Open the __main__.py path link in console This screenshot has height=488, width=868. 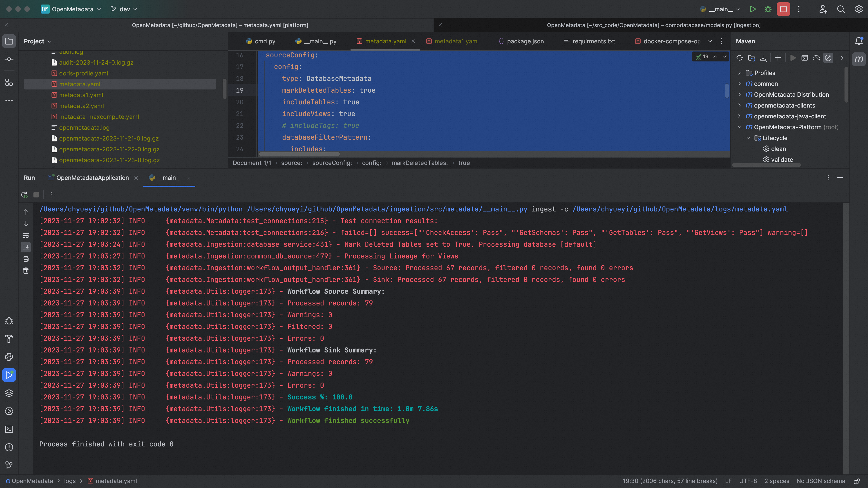pos(387,209)
